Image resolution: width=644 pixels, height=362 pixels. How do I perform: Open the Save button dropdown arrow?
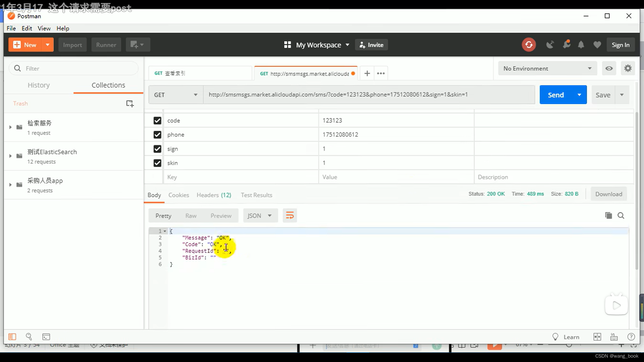[x=622, y=95]
